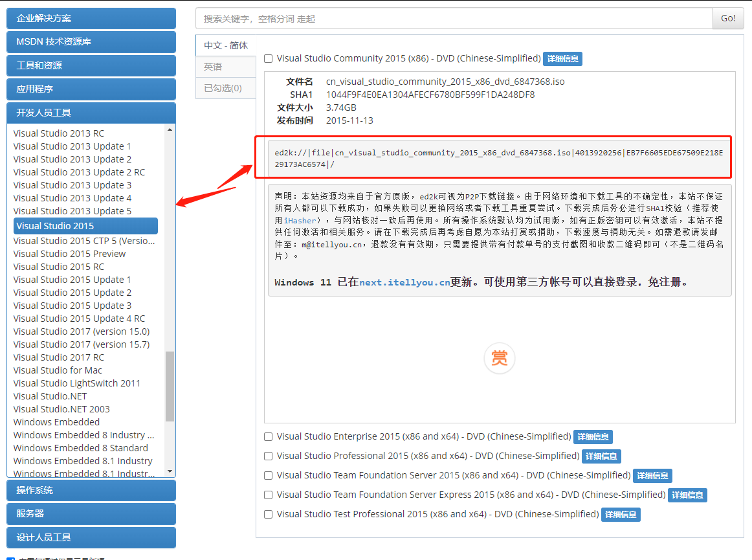Open 详细信息 for Community 2015 (x86)
752x560 pixels.
(x=562, y=58)
